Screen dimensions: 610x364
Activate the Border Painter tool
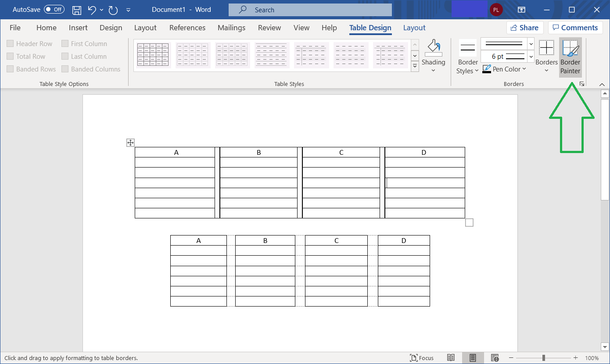tap(570, 57)
